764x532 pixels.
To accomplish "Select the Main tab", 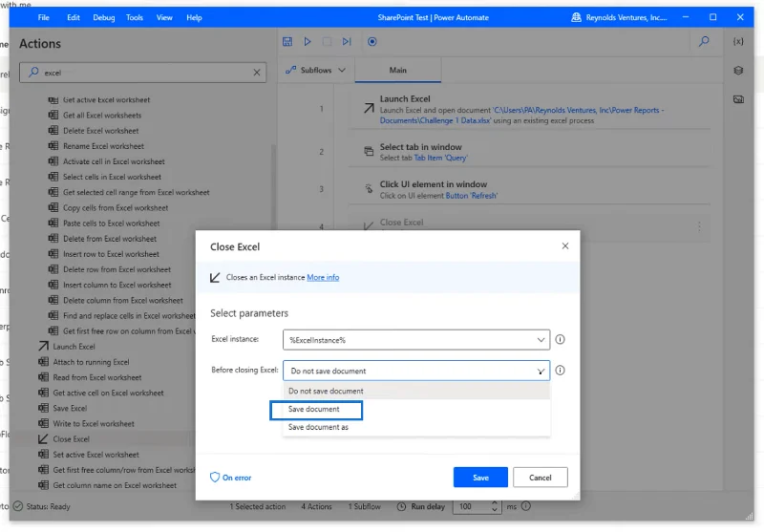I will (397, 70).
